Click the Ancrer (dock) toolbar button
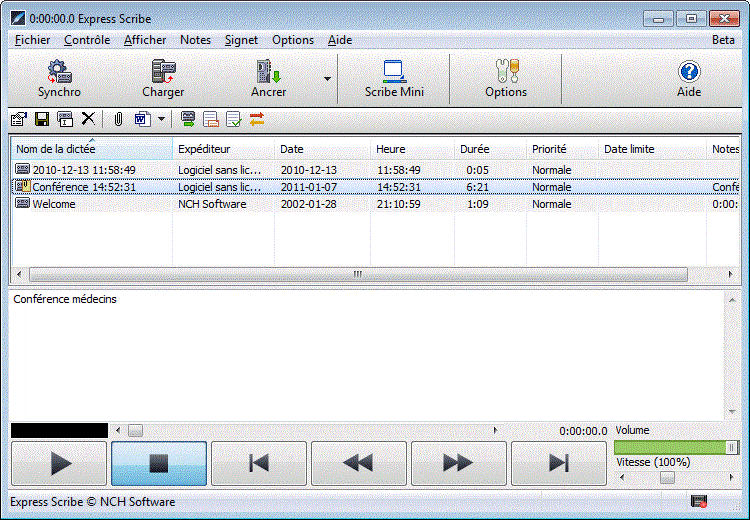 coord(268,79)
